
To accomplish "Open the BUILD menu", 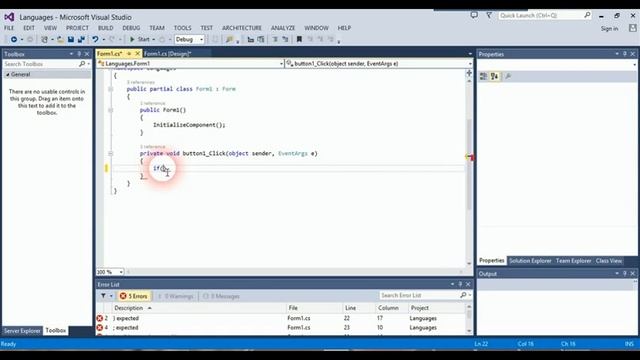I will 106,28.
